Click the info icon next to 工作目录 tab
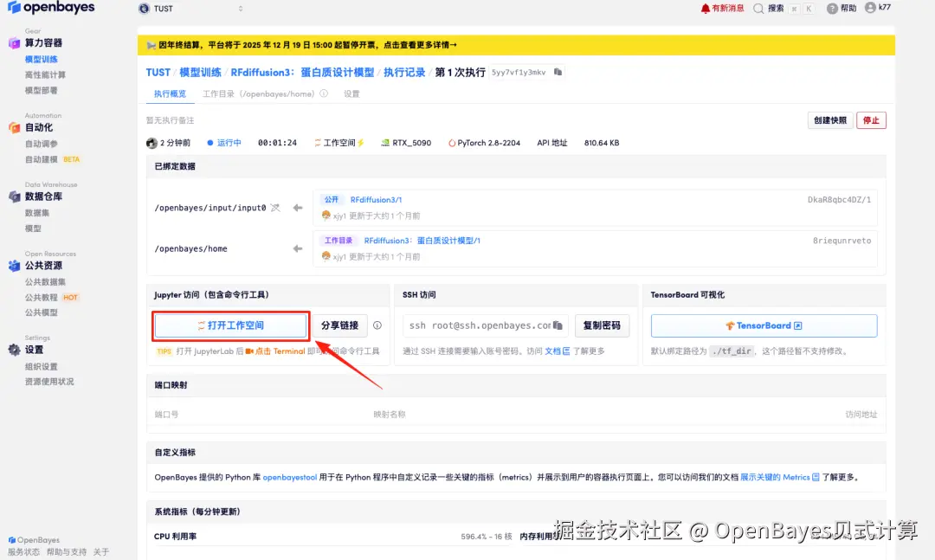 click(x=324, y=93)
